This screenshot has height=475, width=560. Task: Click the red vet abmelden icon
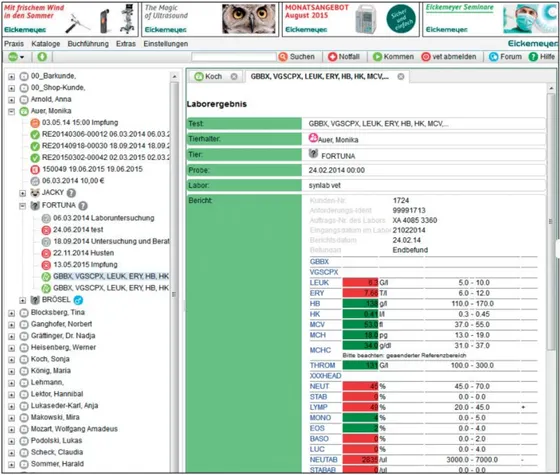(426, 57)
